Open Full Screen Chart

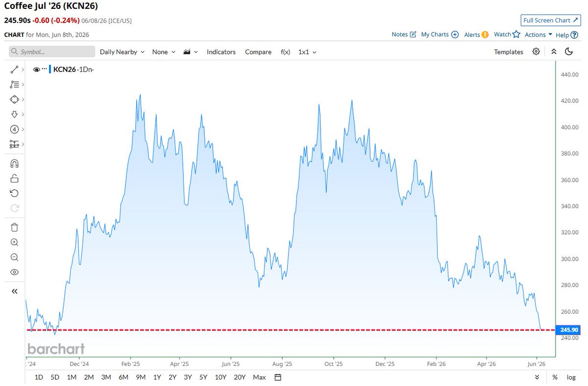[x=550, y=21]
